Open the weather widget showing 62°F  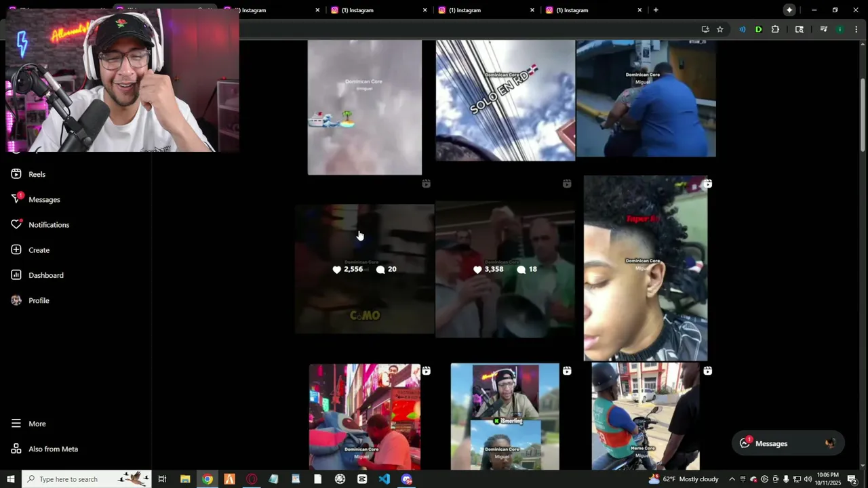(x=684, y=479)
